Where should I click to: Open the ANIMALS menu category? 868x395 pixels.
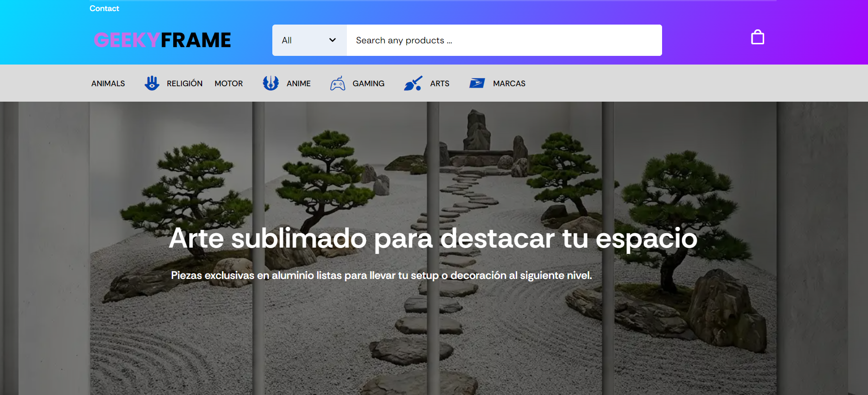108,83
